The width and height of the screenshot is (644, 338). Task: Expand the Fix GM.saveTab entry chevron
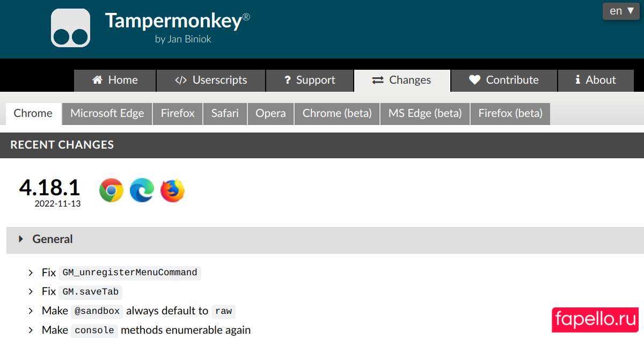point(31,291)
